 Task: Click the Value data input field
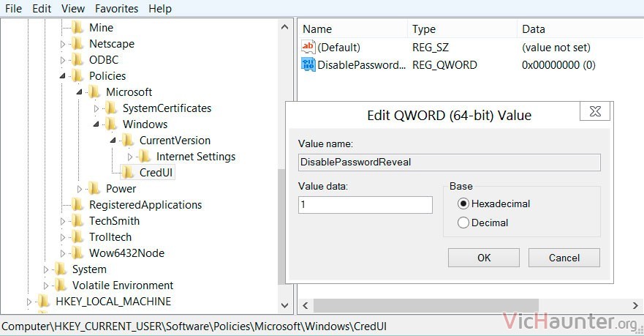(x=365, y=205)
